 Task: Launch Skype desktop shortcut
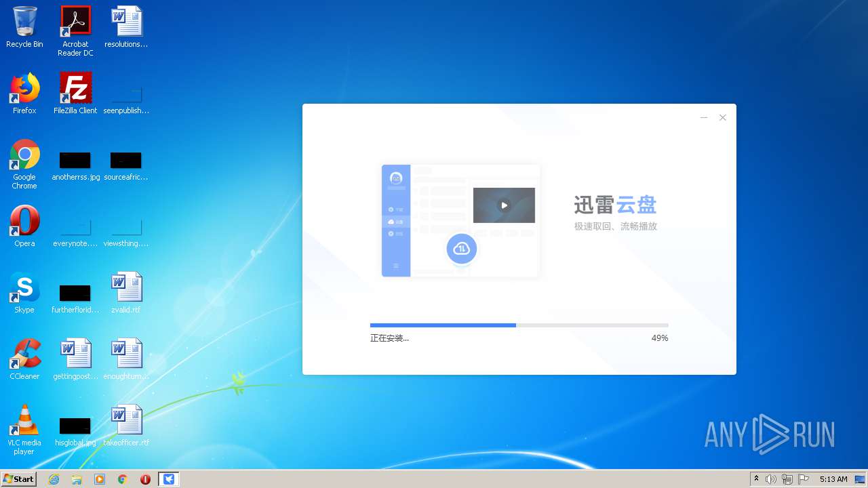[24, 293]
